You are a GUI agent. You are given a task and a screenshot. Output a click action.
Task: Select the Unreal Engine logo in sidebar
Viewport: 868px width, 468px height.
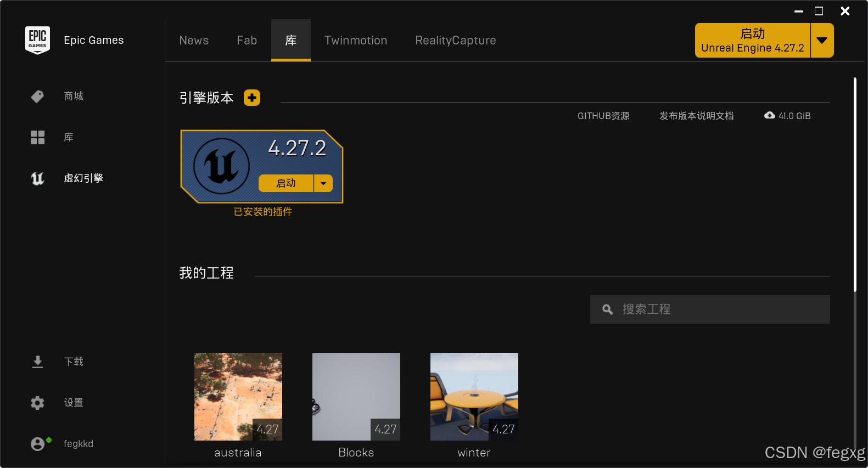click(37, 178)
